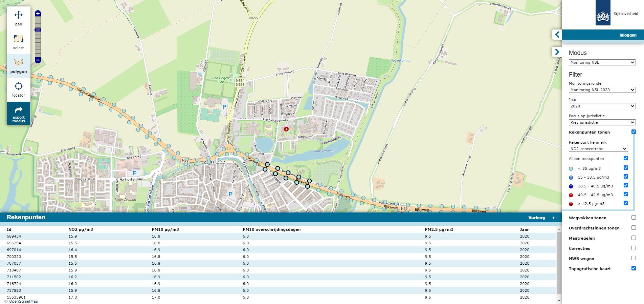
Task: Click the red > 42.5 µg/m3 swatch
Action: 571,204
